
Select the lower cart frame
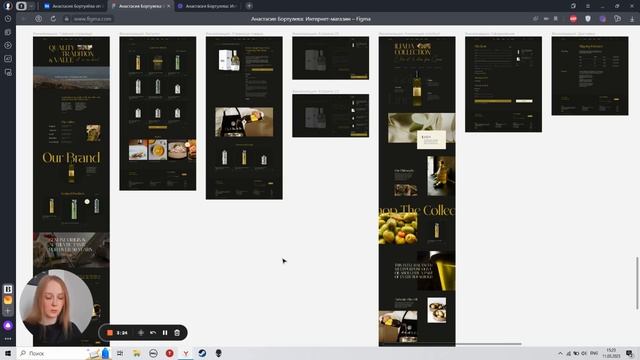coord(331,116)
